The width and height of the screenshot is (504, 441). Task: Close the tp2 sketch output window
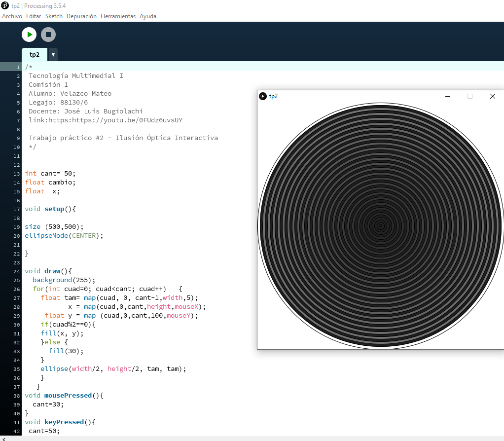point(492,96)
